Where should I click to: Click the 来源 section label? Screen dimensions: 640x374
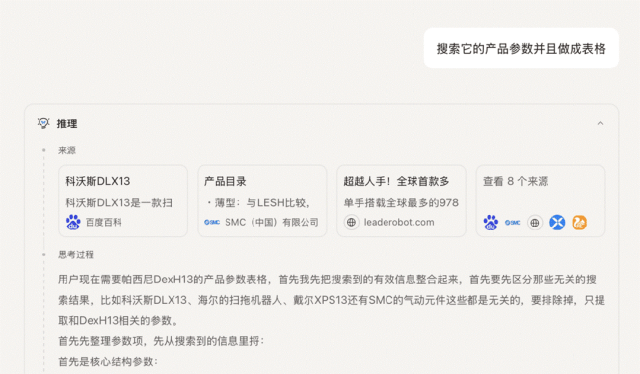pos(67,150)
